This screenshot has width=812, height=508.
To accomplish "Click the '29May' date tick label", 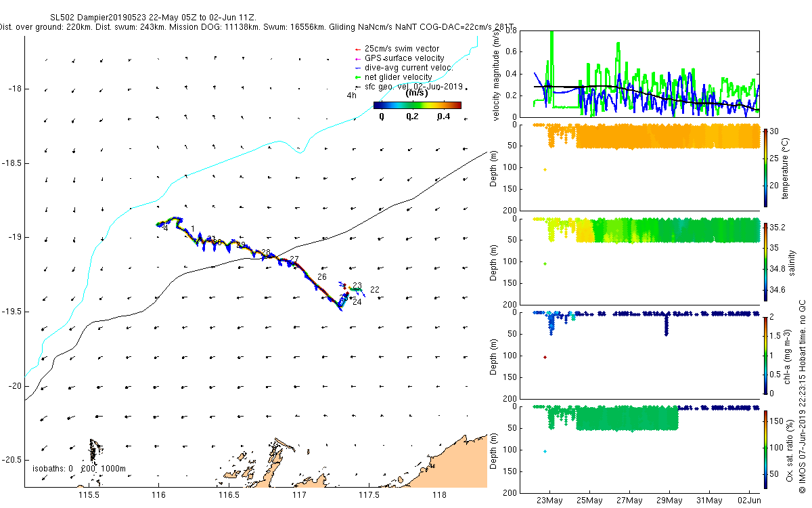I will (x=669, y=501).
